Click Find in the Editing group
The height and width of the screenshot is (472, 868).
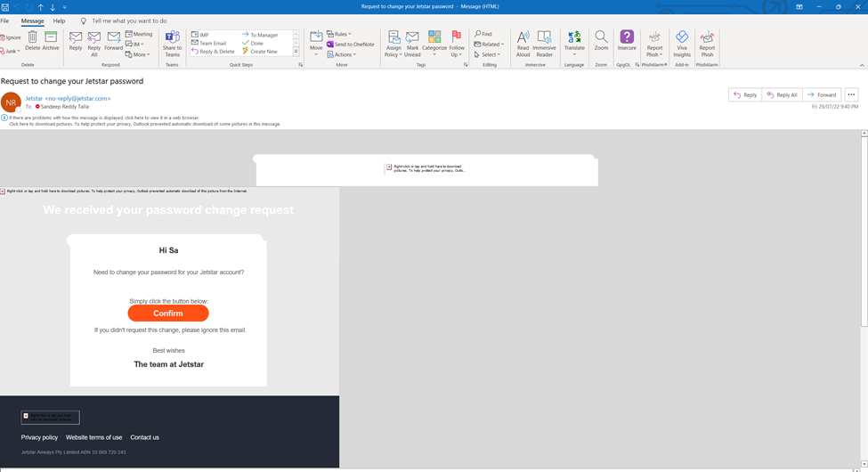(483, 34)
